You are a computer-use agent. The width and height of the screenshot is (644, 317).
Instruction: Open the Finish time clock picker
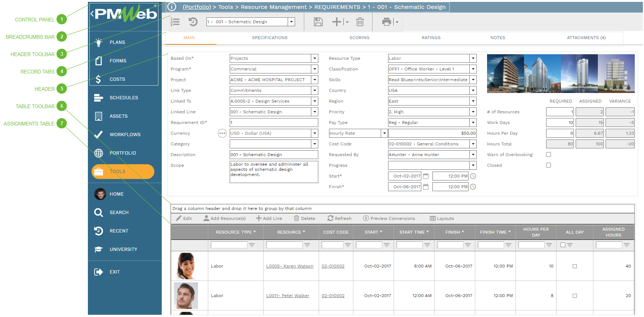click(473, 187)
